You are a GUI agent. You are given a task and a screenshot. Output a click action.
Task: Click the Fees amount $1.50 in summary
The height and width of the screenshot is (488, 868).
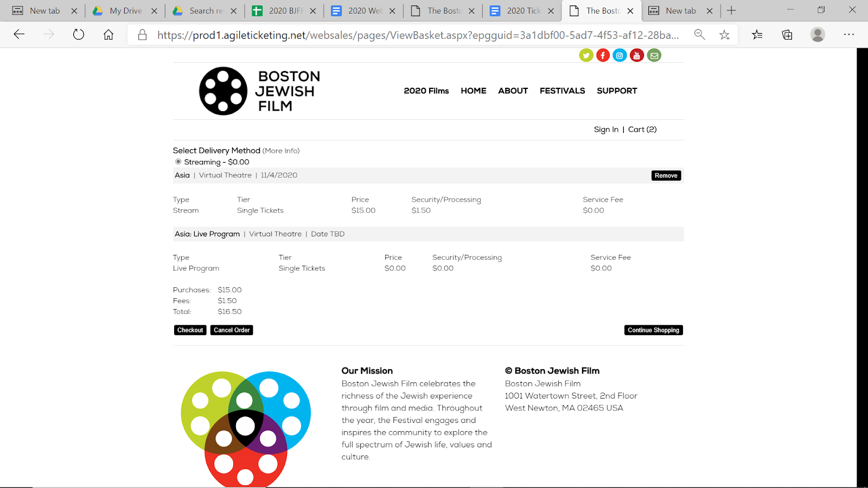(227, 301)
